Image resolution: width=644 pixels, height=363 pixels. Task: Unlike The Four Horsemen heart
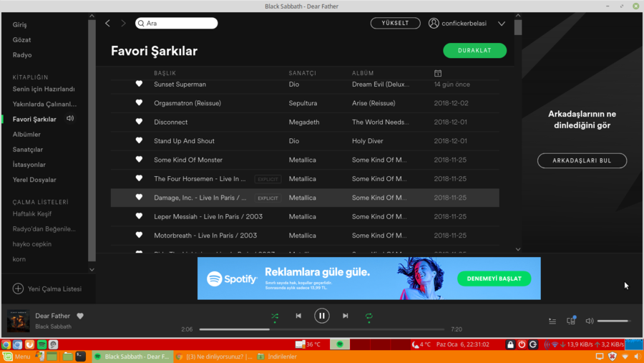coord(139,178)
